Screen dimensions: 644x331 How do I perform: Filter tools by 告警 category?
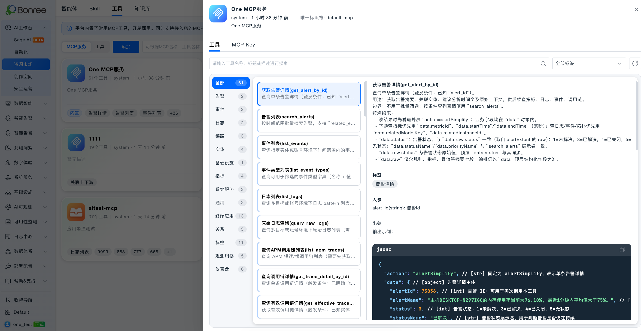(x=231, y=96)
